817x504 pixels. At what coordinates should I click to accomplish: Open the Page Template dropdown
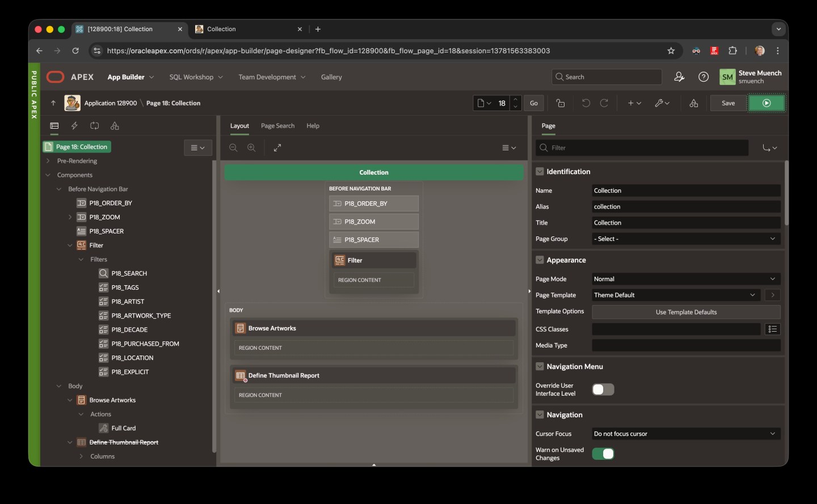pos(752,295)
